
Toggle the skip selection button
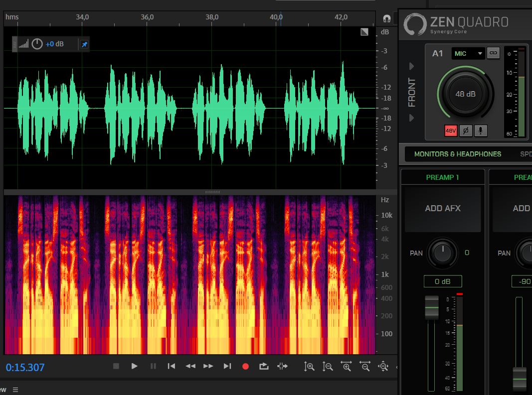point(282,366)
